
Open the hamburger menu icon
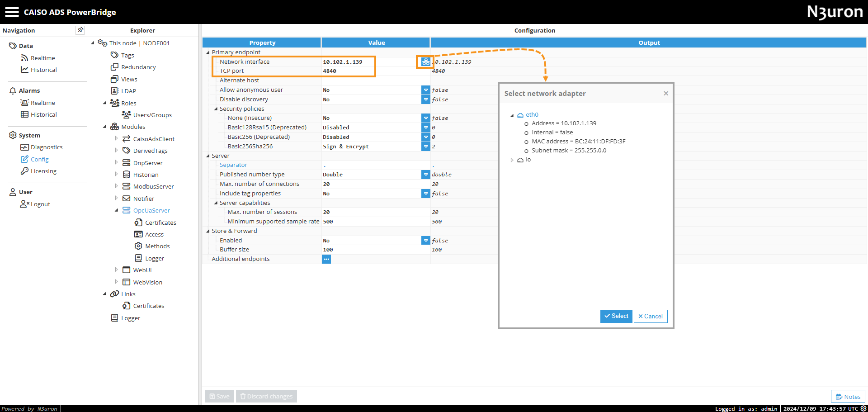pyautogui.click(x=12, y=12)
